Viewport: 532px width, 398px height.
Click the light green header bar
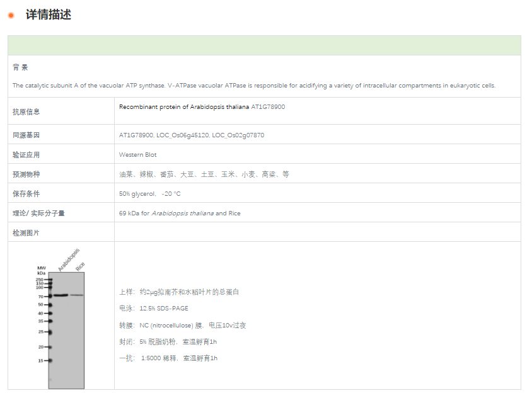tap(264, 45)
